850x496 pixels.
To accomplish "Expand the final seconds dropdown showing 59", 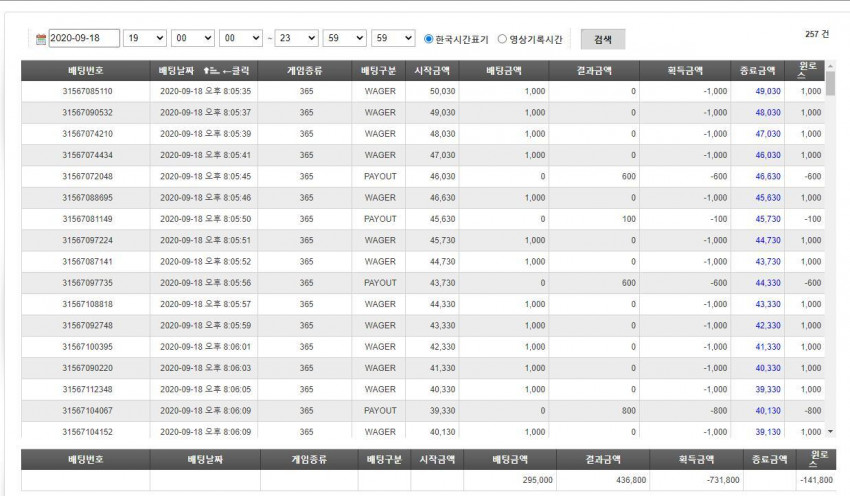I will 393,38.
